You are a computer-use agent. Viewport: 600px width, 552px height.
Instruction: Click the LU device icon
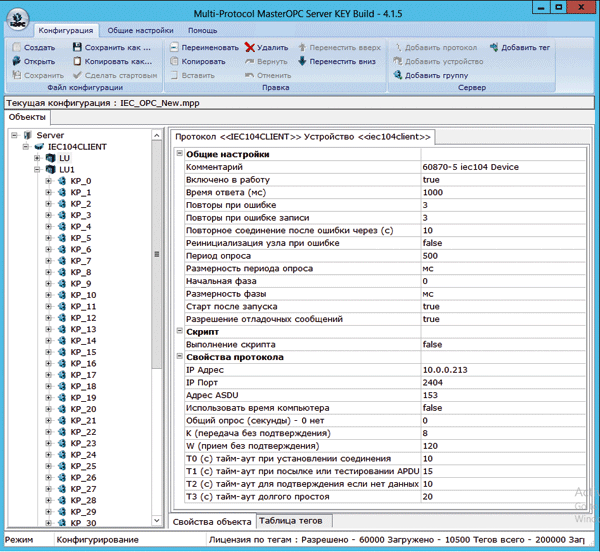(x=51, y=158)
